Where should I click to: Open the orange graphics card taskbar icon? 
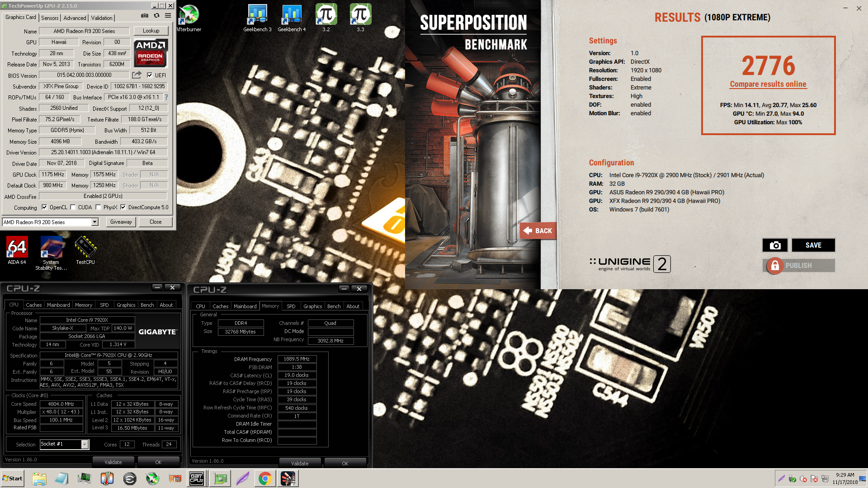pos(175,479)
